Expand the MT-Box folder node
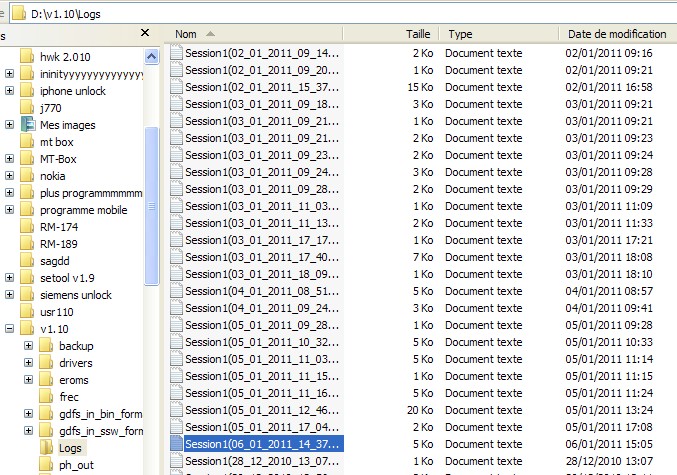This screenshot has width=677, height=475. click(9, 159)
